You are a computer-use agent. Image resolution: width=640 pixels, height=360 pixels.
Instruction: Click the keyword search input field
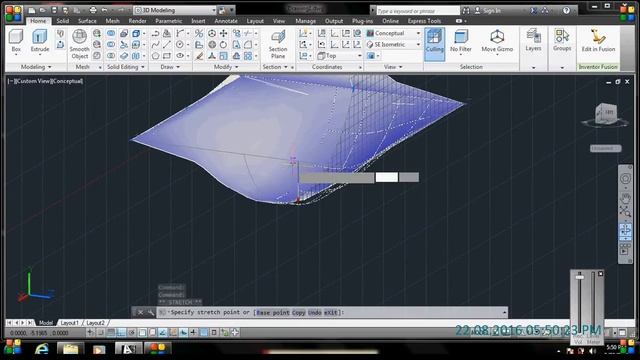[x=418, y=11]
